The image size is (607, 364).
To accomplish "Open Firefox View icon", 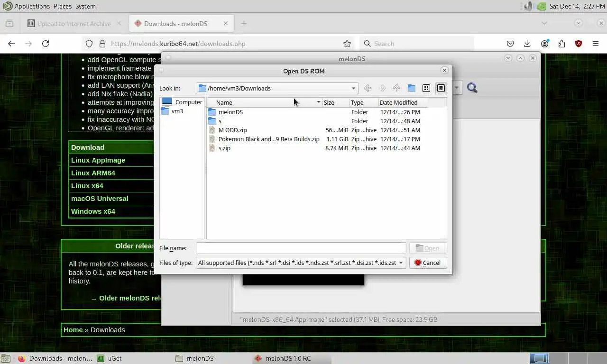I will [x=9, y=23].
